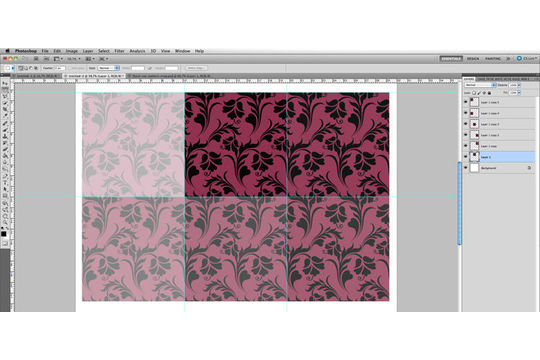Select the Hand tool
Image resolution: width=540 pixels, height=360 pixels.
pyautogui.click(x=5, y=216)
